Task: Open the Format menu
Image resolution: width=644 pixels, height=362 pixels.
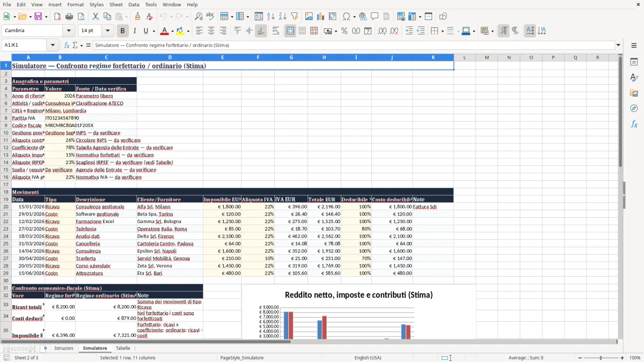Action: (75, 4)
